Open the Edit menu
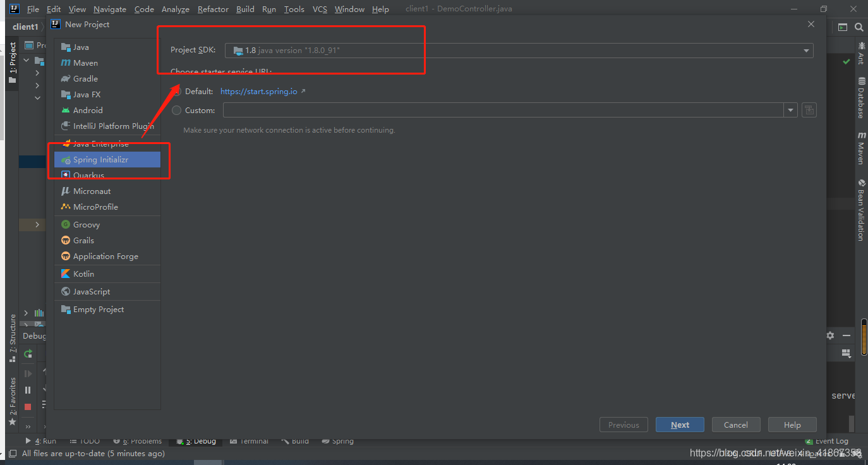Image resolution: width=868 pixels, height=465 pixels. (x=54, y=9)
